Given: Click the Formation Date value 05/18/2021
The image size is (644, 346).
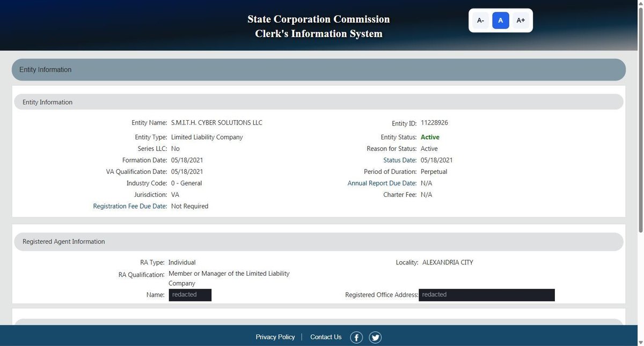Looking at the screenshot, I should pyautogui.click(x=187, y=160).
